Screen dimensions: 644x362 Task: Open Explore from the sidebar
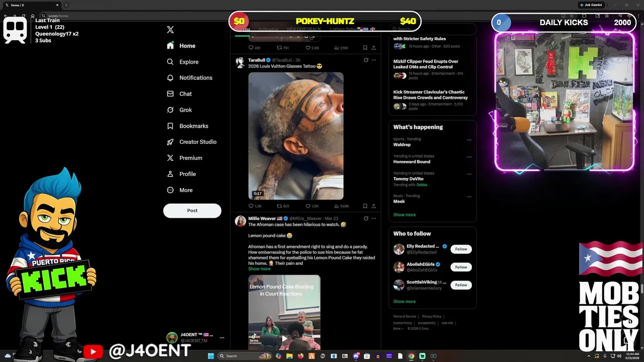(183, 62)
